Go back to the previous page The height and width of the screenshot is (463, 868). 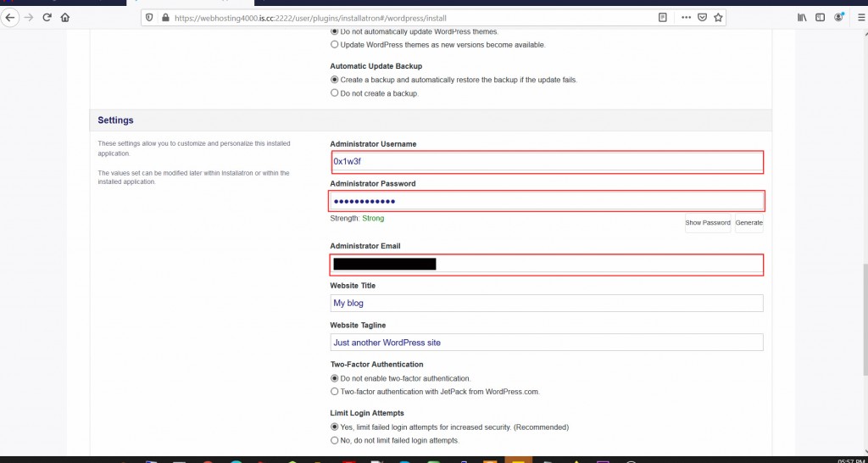10,18
